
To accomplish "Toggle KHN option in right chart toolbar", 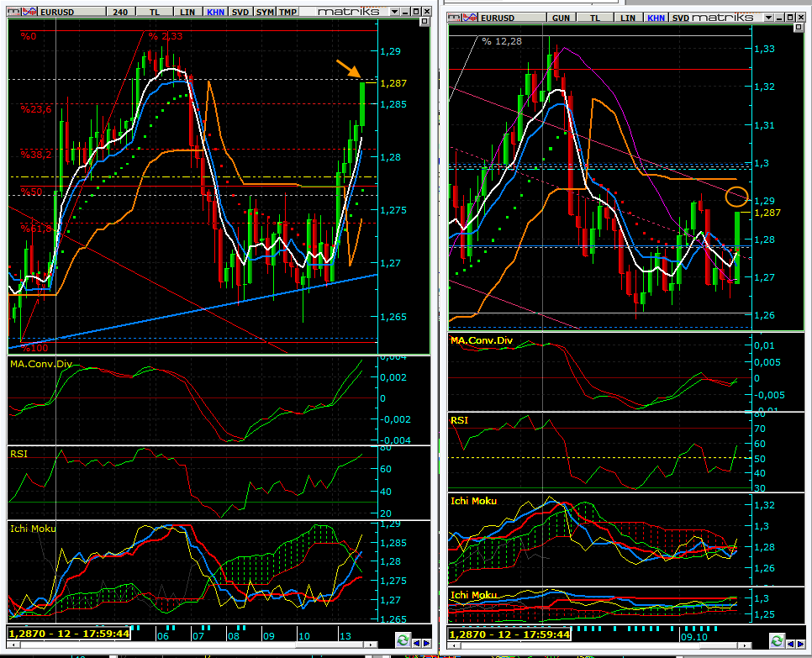I will click(x=656, y=17).
